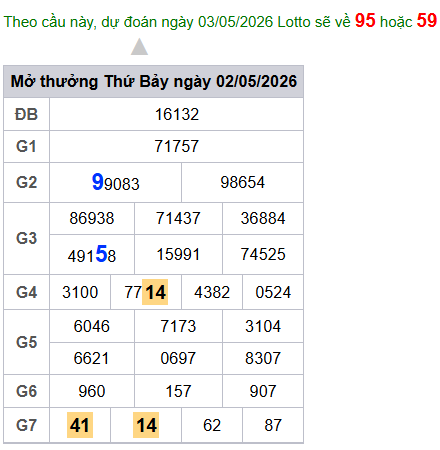Image resolution: width=440 pixels, height=450 pixels.
Task: Select G2 number 99083 with blue 9
Action: coord(116,182)
